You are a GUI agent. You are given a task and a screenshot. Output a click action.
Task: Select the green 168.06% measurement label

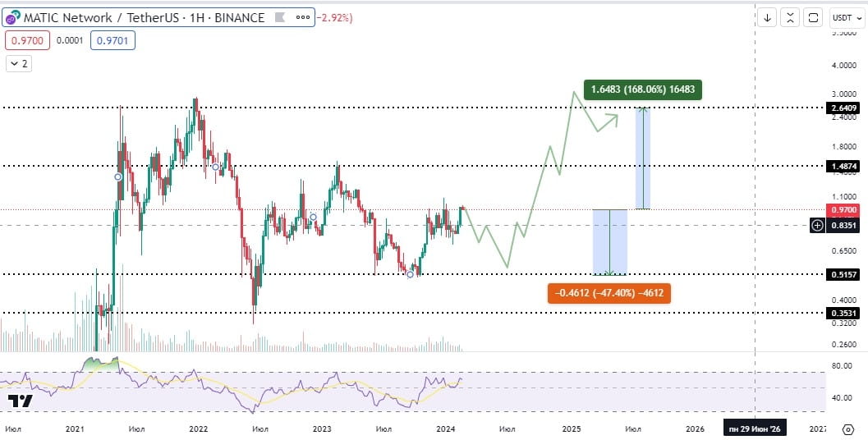(643, 89)
